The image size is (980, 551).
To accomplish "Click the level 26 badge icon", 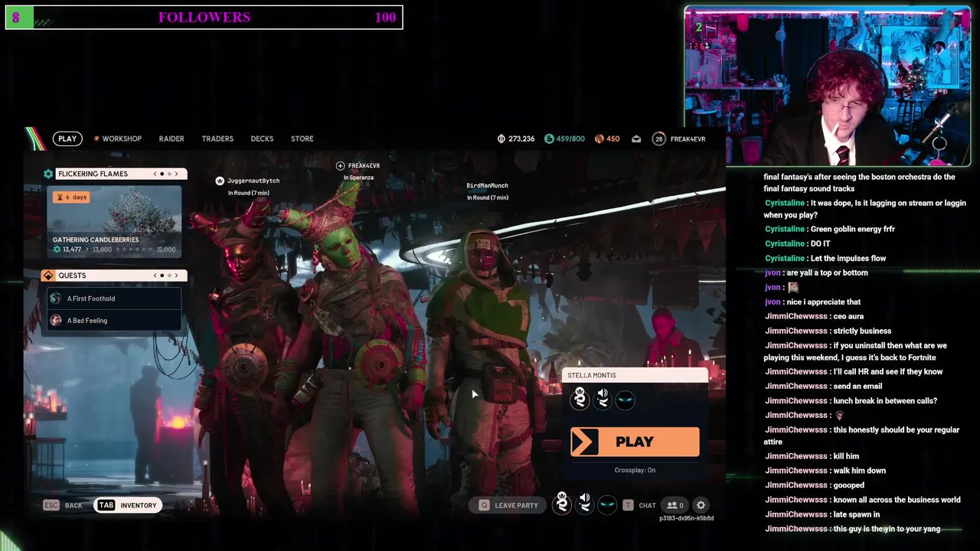I will click(x=658, y=139).
